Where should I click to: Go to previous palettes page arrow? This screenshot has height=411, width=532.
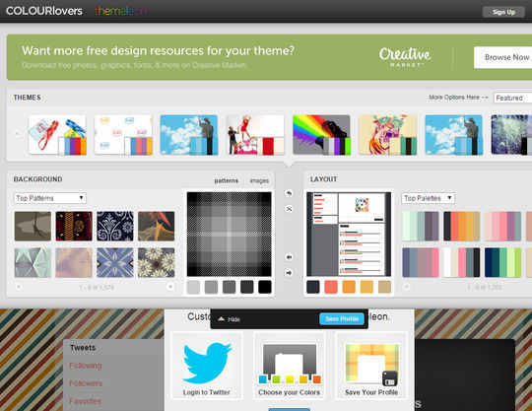[406, 287]
